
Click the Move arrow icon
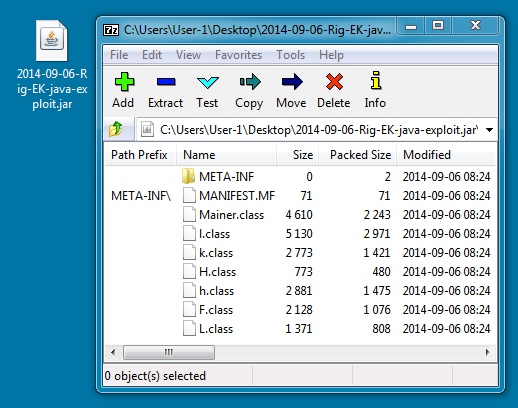(x=292, y=82)
